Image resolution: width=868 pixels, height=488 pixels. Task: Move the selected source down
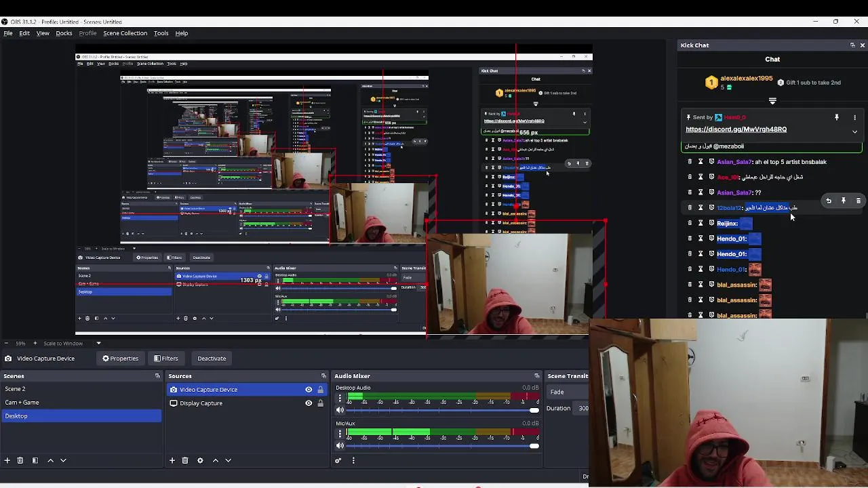229,460
